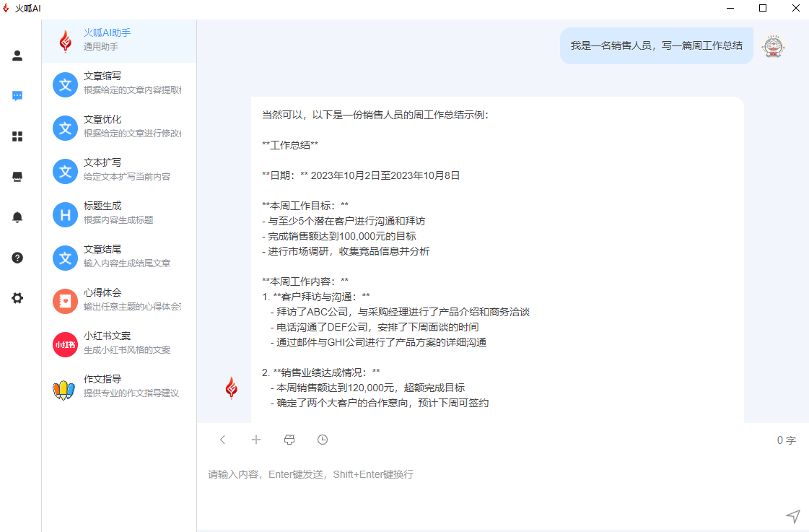Open the store icon in sidebar
This screenshot has height=532, width=809.
pyautogui.click(x=17, y=177)
